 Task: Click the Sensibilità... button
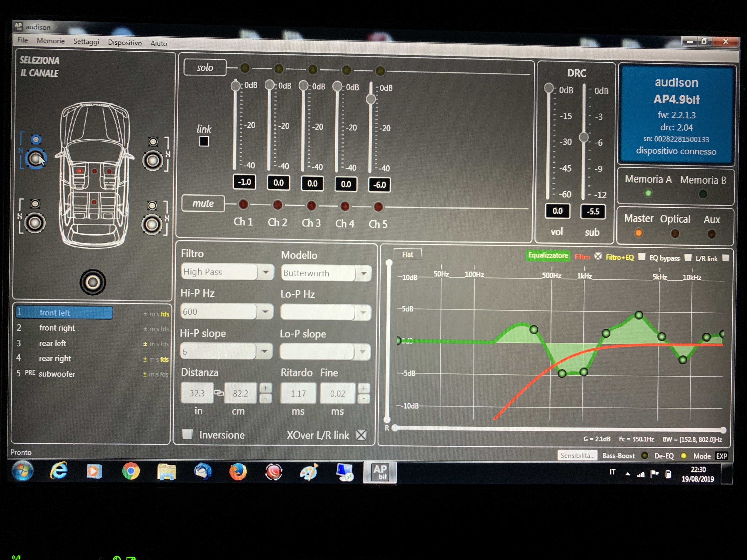pos(577,455)
